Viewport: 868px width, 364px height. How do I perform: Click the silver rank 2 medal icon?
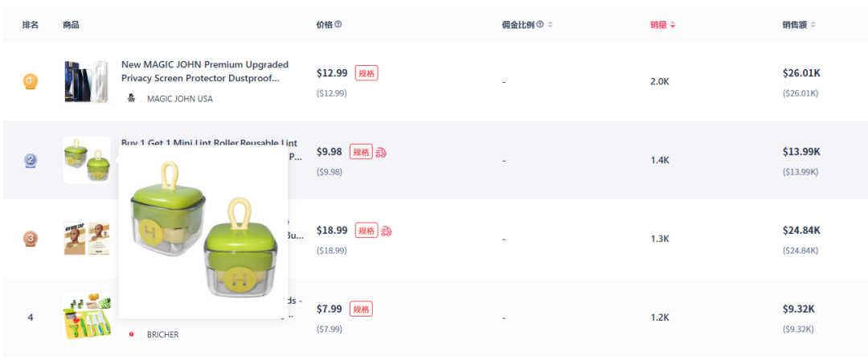coord(31,160)
